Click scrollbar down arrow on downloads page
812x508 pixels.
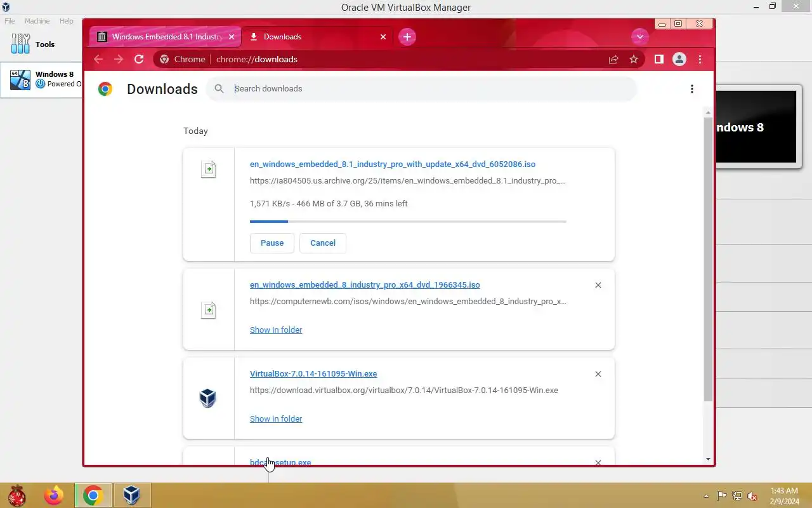tap(708, 458)
